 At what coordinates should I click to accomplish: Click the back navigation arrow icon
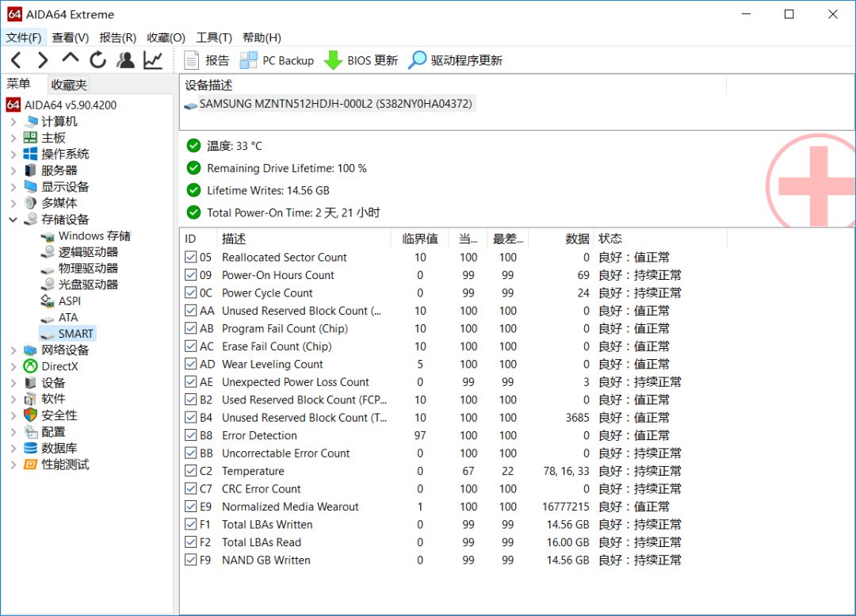pos(13,59)
